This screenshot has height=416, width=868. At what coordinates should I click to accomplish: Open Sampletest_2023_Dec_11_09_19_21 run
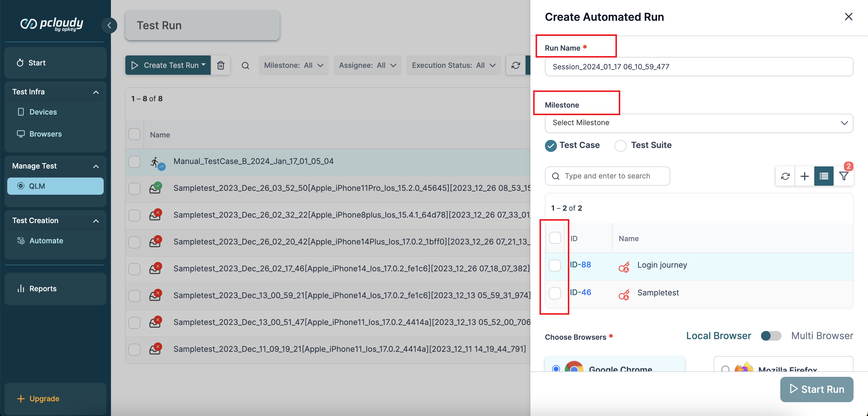coord(349,349)
